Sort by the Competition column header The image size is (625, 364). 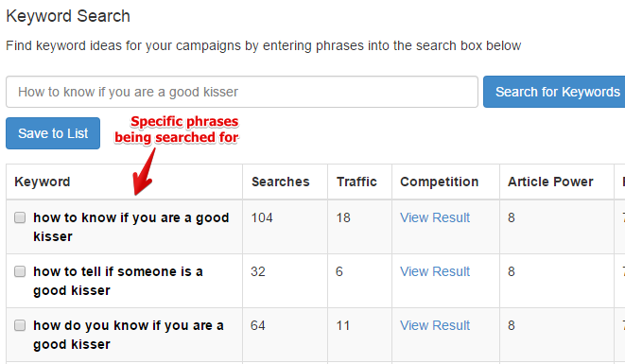tap(440, 182)
